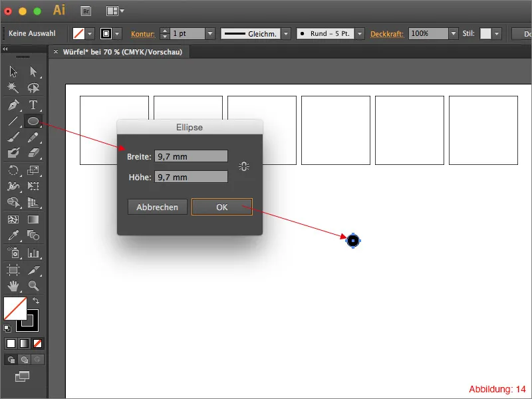Pick the Column Graph tool
This screenshot has height=399, width=532.
(33, 253)
